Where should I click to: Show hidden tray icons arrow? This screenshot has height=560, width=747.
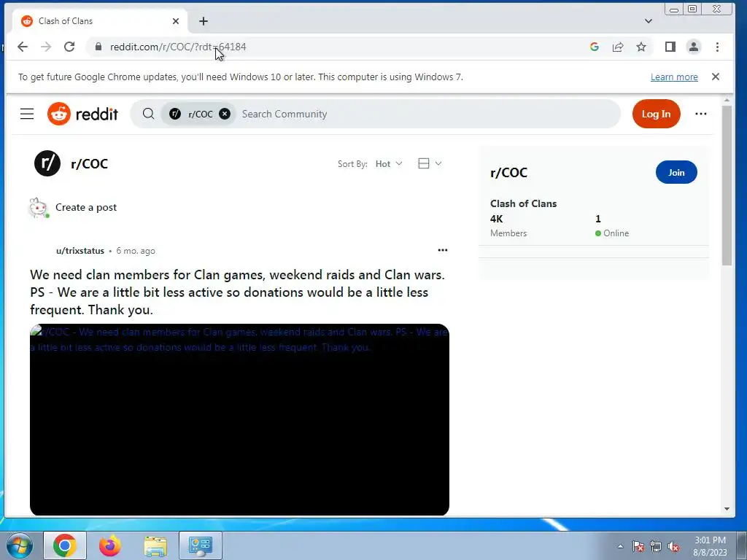click(x=620, y=546)
